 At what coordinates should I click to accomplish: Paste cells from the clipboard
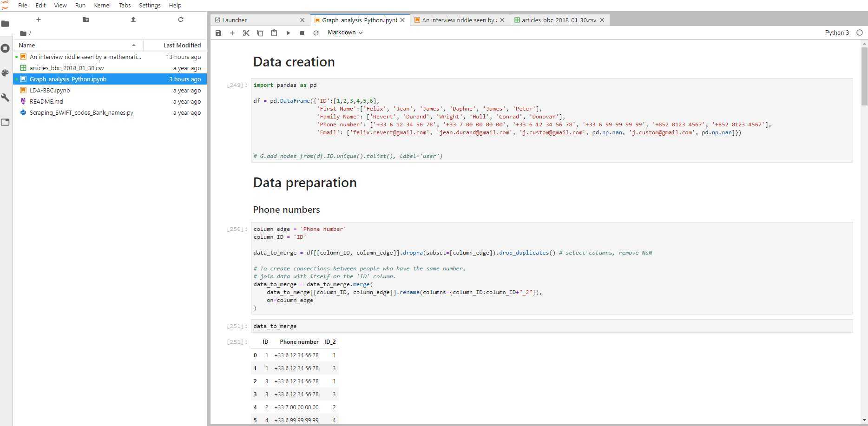(274, 33)
